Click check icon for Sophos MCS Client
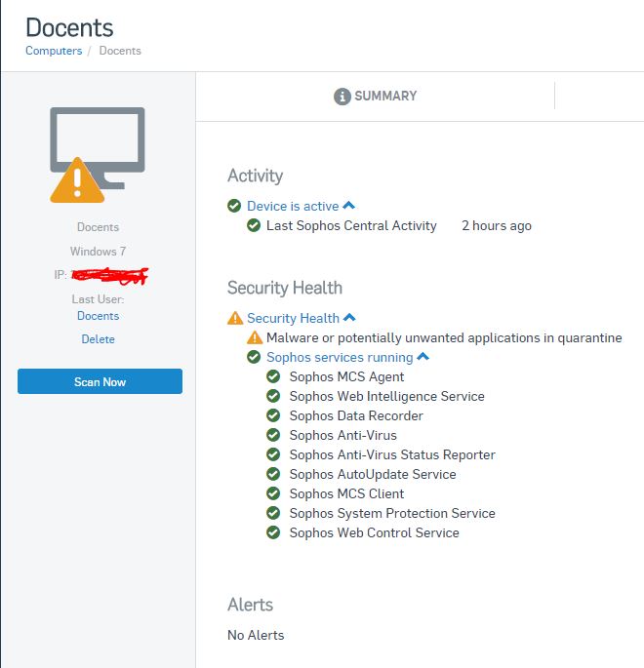The width and height of the screenshot is (644, 668). 273,493
